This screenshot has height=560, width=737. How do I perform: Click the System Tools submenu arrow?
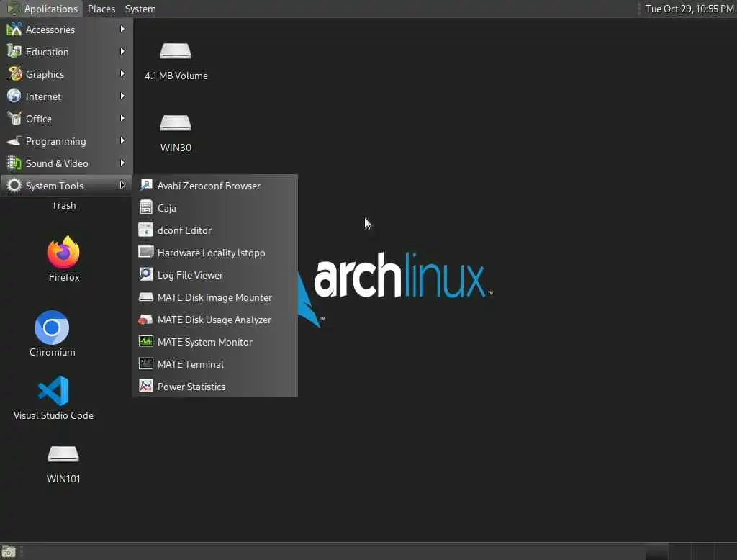pyautogui.click(x=122, y=185)
